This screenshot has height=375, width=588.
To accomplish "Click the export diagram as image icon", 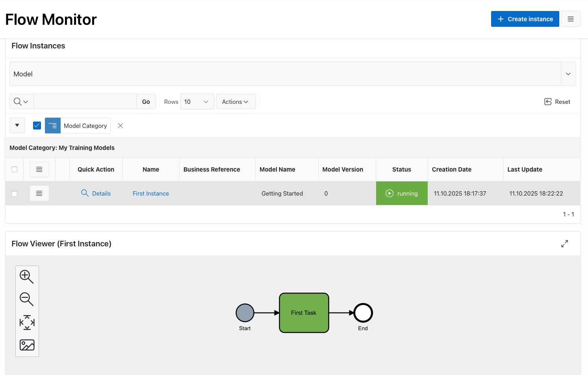I will pyautogui.click(x=27, y=345).
